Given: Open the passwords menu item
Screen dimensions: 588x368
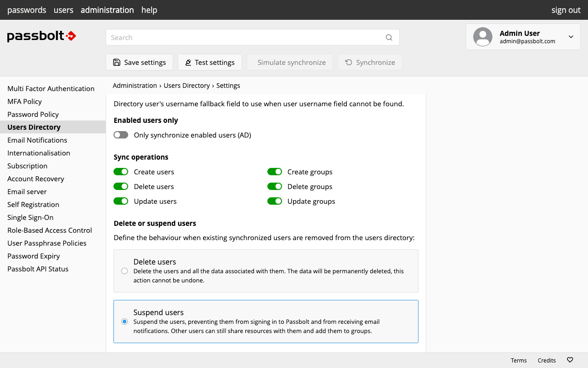Looking at the screenshot, I should [x=27, y=10].
